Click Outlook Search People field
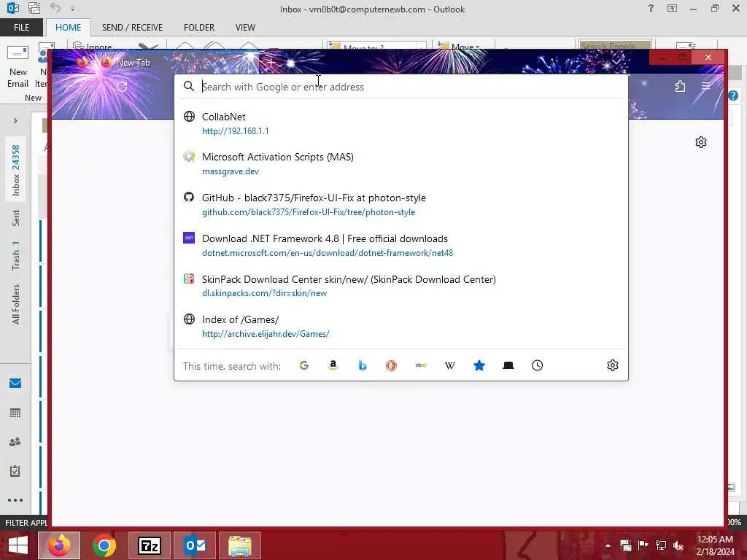Image resolution: width=747 pixels, height=560 pixels. click(614, 45)
